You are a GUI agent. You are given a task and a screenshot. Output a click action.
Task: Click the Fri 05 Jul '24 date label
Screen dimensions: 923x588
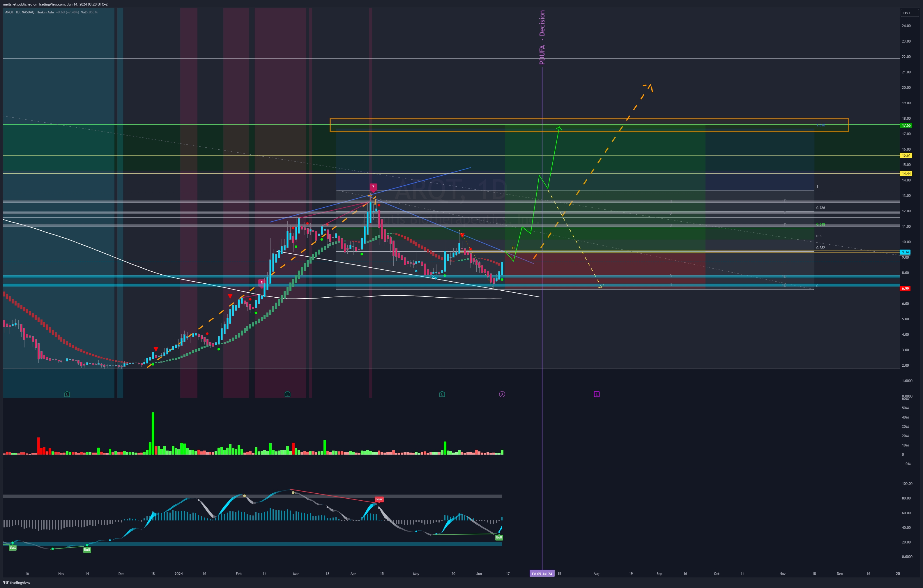click(542, 573)
